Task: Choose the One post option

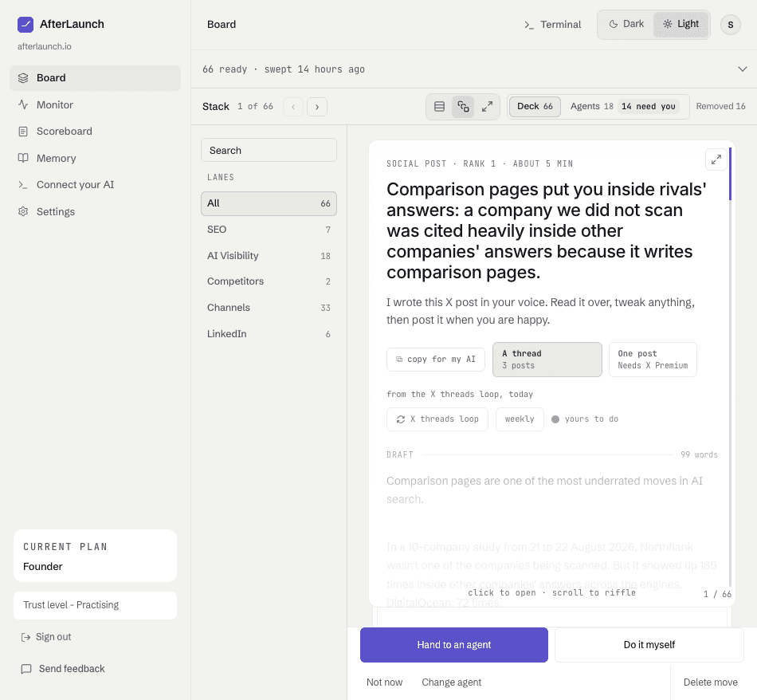Action: click(653, 360)
